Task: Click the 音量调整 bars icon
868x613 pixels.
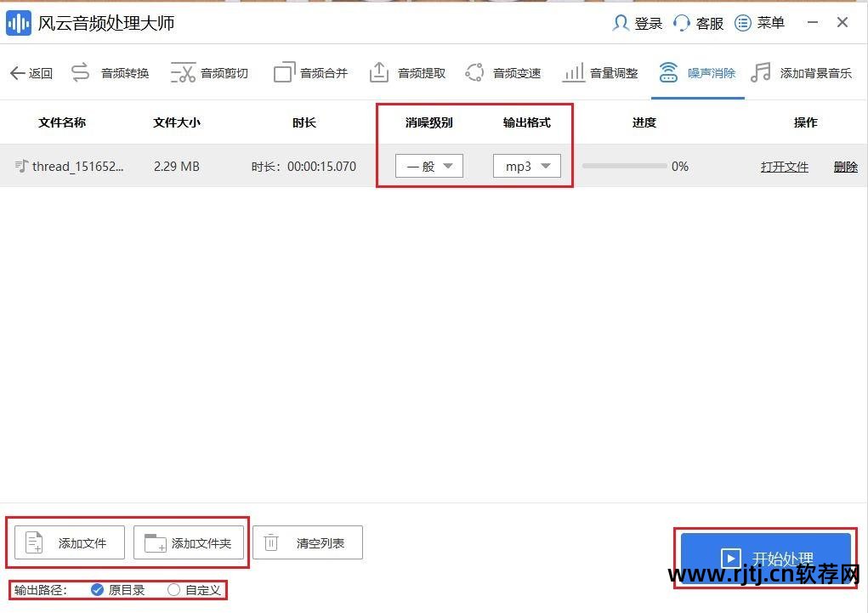Action: click(574, 72)
